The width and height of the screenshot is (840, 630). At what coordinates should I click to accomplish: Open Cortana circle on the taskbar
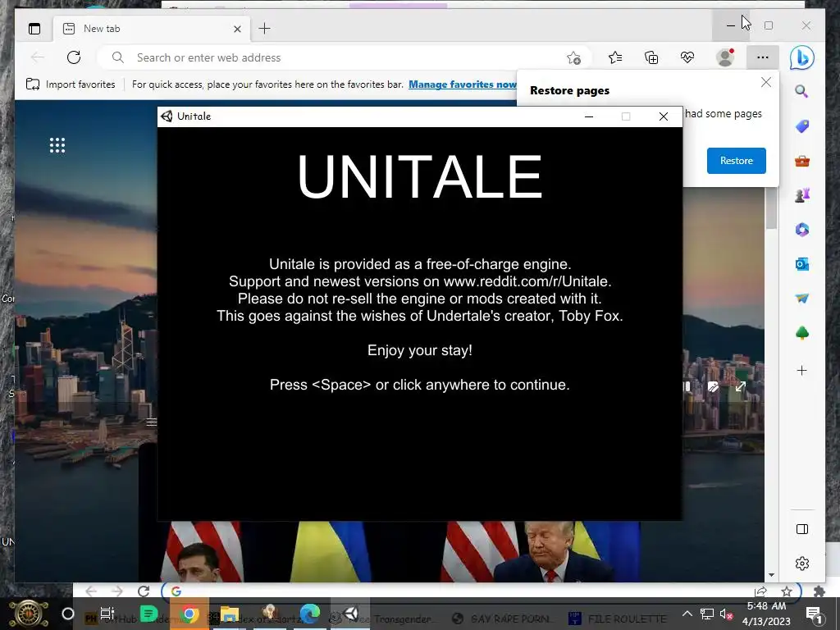click(68, 614)
